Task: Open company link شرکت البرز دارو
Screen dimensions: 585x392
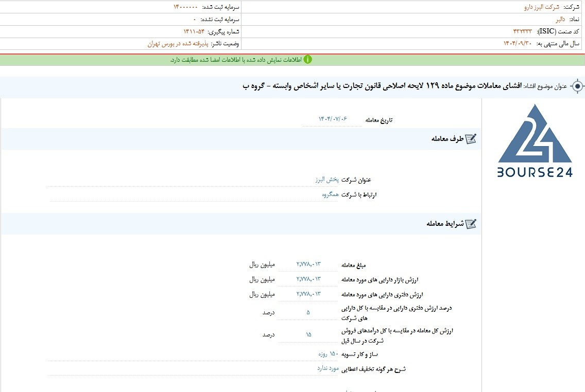Action: [x=541, y=7]
